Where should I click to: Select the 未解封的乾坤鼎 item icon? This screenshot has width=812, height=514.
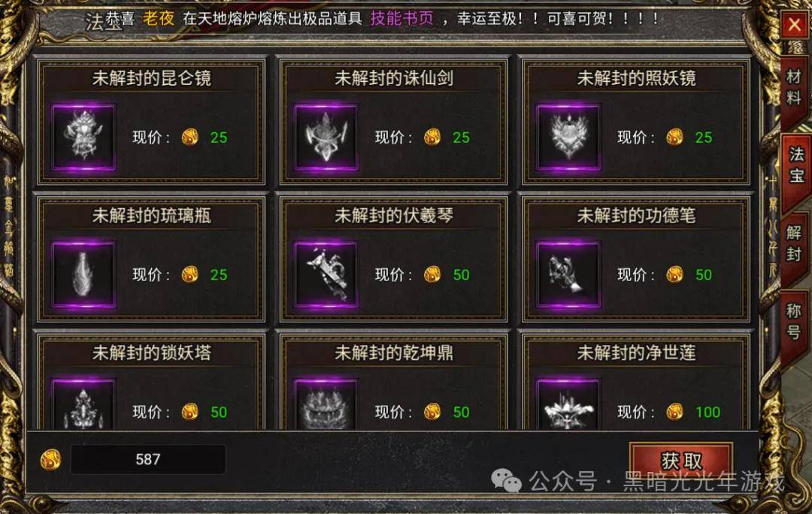tap(326, 404)
